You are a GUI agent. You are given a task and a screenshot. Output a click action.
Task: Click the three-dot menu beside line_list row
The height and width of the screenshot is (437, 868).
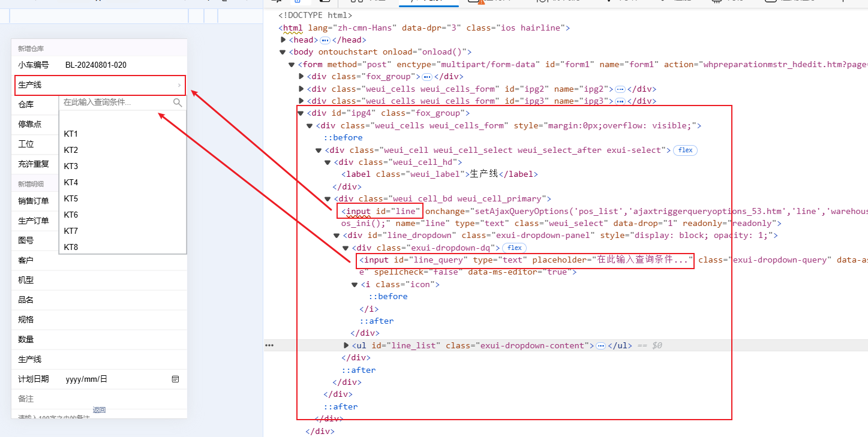pyautogui.click(x=269, y=346)
